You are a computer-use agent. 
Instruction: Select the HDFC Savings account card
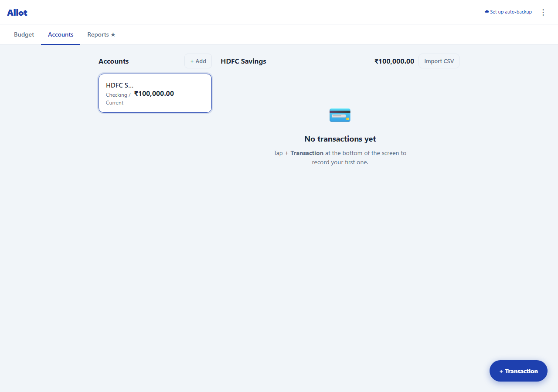155,93
